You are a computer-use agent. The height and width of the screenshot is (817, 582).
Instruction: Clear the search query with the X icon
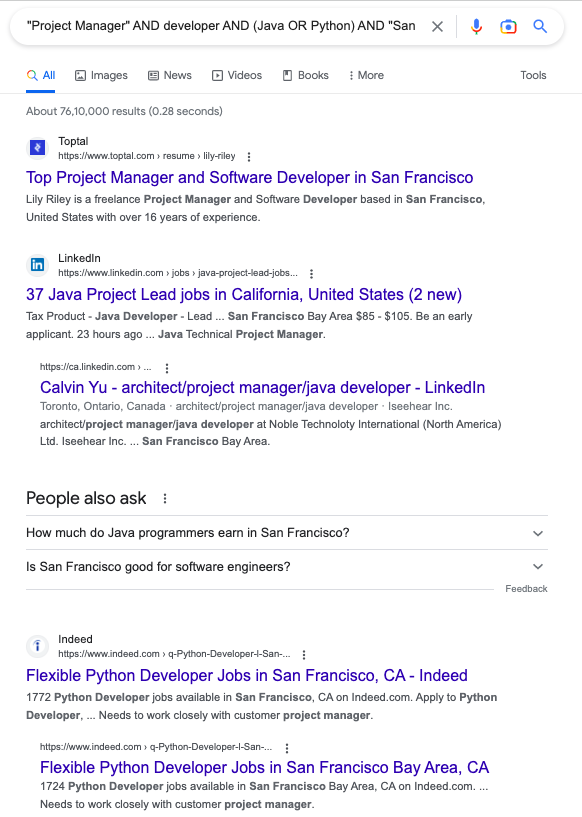[437, 26]
